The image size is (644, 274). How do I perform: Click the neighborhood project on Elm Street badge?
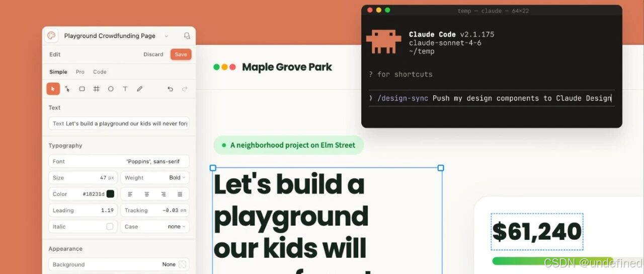[289, 145]
